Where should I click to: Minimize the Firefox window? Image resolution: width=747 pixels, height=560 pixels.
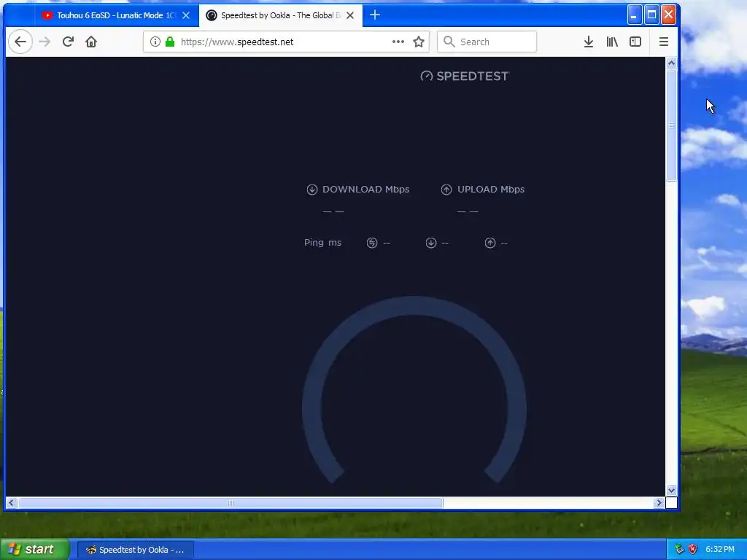(x=634, y=15)
